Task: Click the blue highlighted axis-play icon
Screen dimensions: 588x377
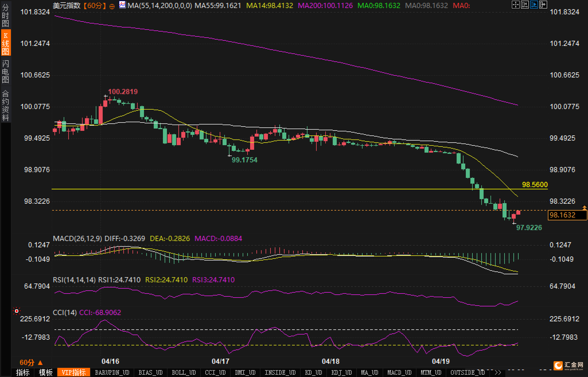Action: [x=534, y=5]
